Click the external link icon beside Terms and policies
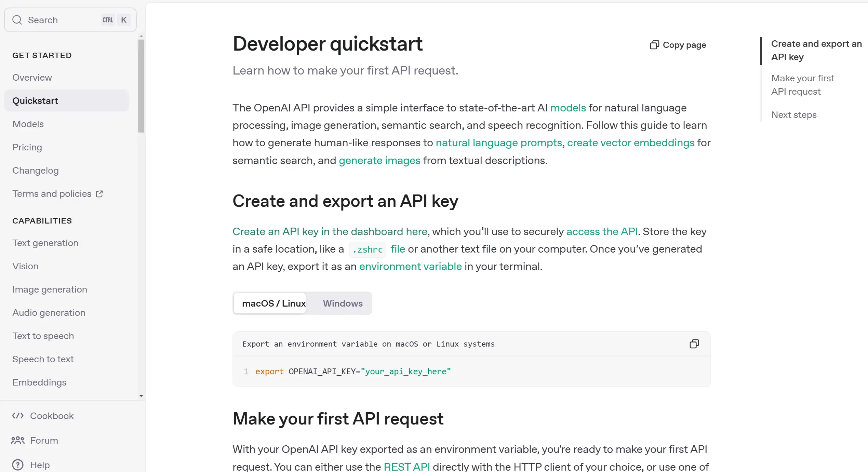 (x=99, y=194)
